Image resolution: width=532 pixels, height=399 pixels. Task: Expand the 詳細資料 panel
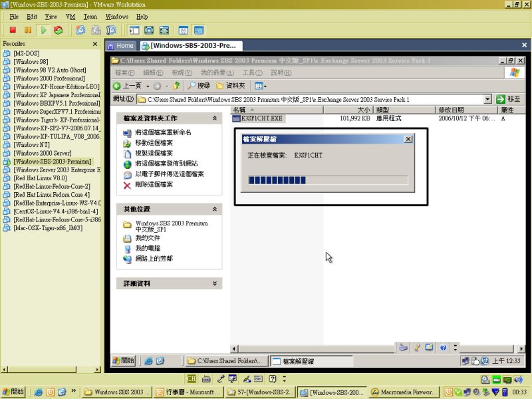[x=214, y=283]
